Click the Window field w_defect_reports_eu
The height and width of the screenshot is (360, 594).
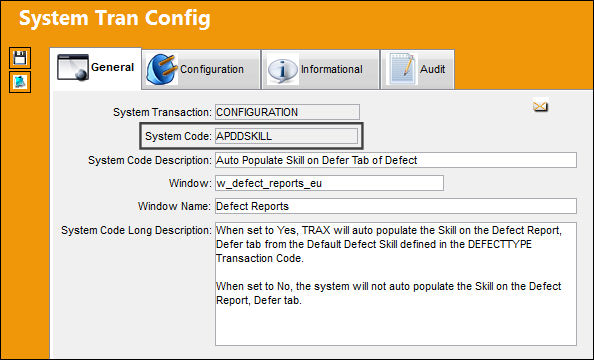point(329,183)
